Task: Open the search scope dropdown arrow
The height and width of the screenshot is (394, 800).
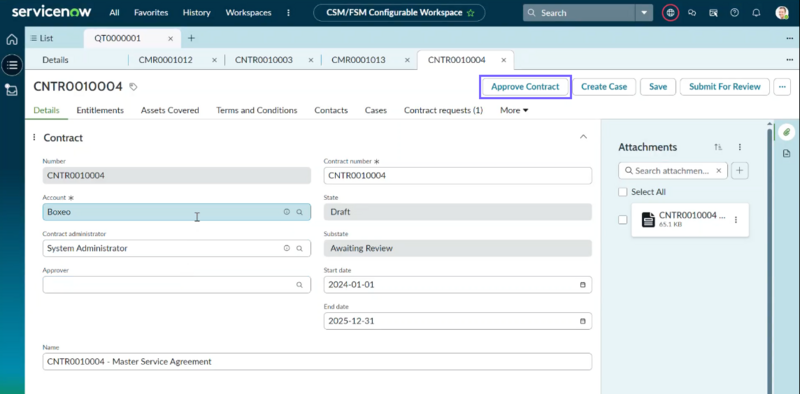Action: (644, 13)
